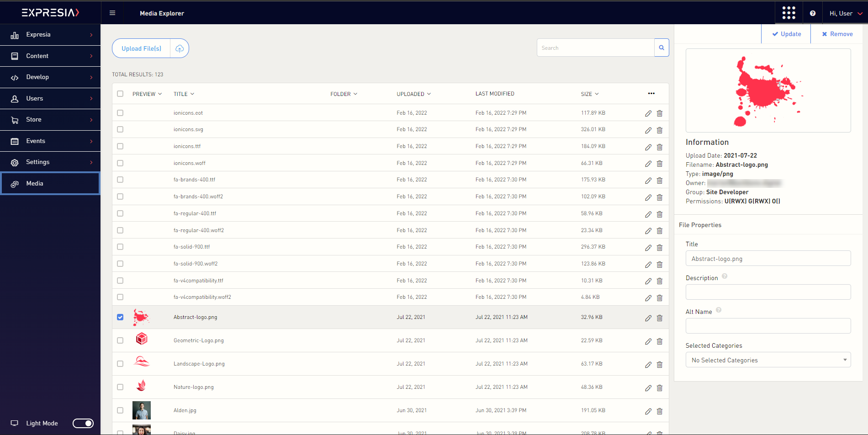Click the search magnifier button
868x435 pixels.
tap(661, 48)
